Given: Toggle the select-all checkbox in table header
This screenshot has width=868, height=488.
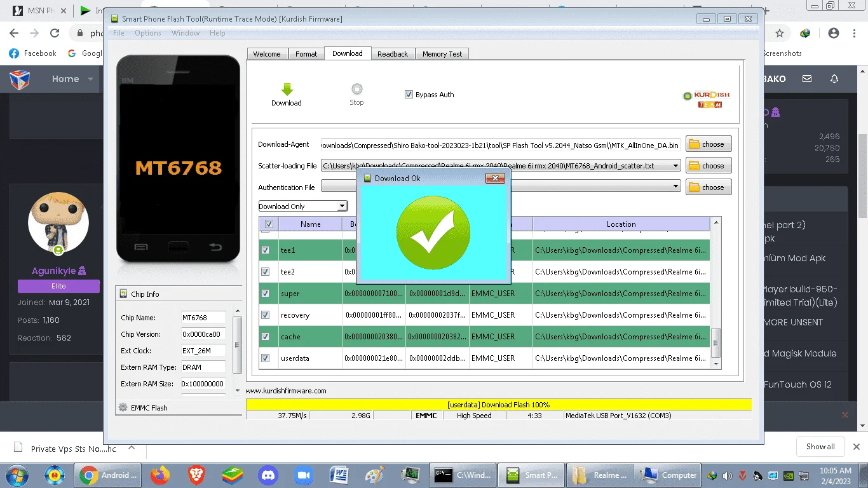Looking at the screenshot, I should point(269,224).
